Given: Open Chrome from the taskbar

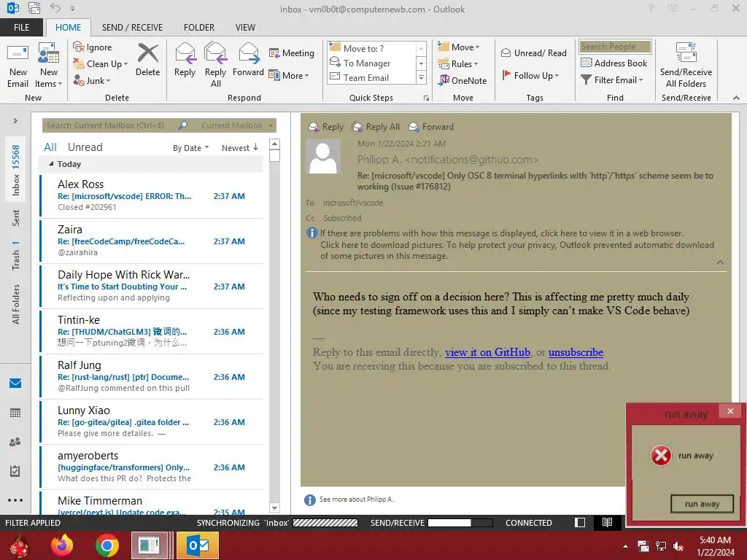Looking at the screenshot, I should tap(107, 545).
